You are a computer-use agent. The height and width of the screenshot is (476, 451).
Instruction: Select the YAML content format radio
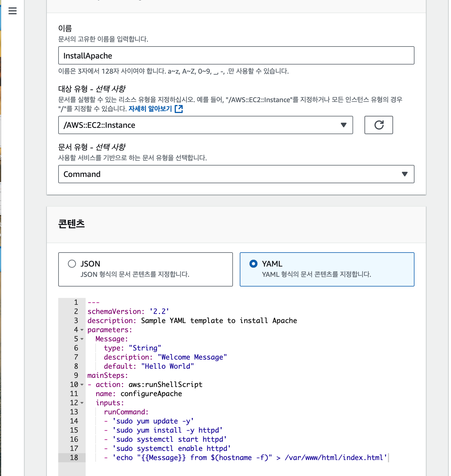pyautogui.click(x=253, y=263)
